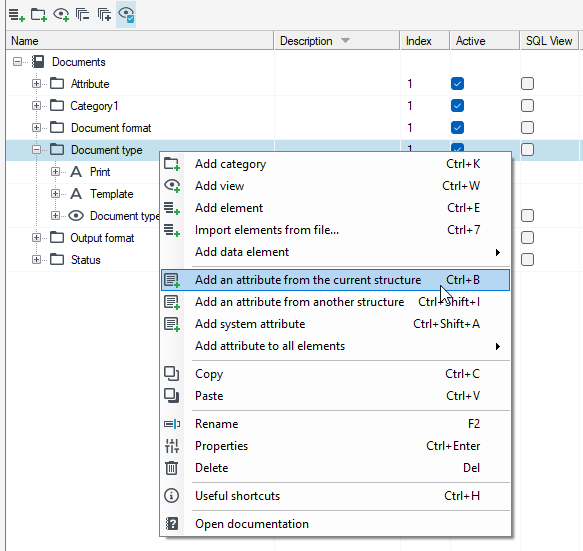Screen dimensions: 583x551
Task: Select Add an attribute from another structure
Action: coord(335,302)
